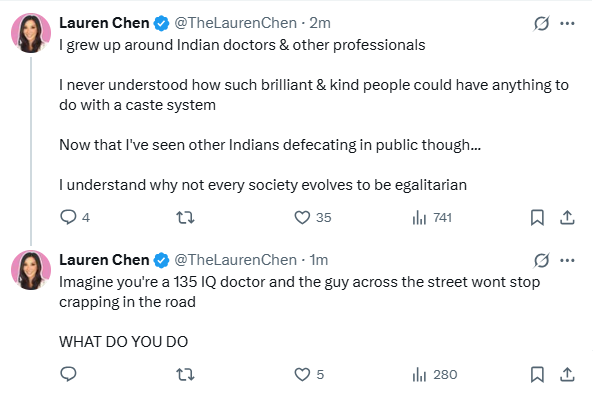The width and height of the screenshot is (593, 393).
Task: Open the three-dot more menu on second tweet
Action: [567, 260]
